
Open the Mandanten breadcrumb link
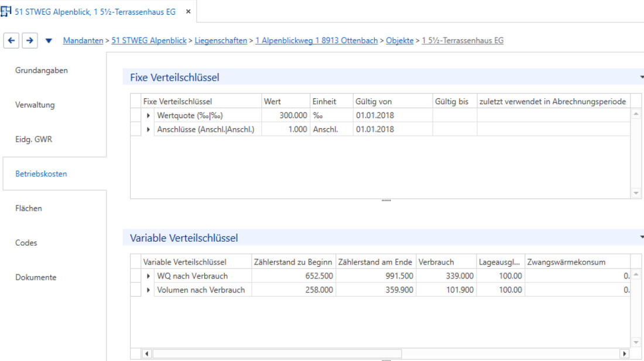click(83, 40)
